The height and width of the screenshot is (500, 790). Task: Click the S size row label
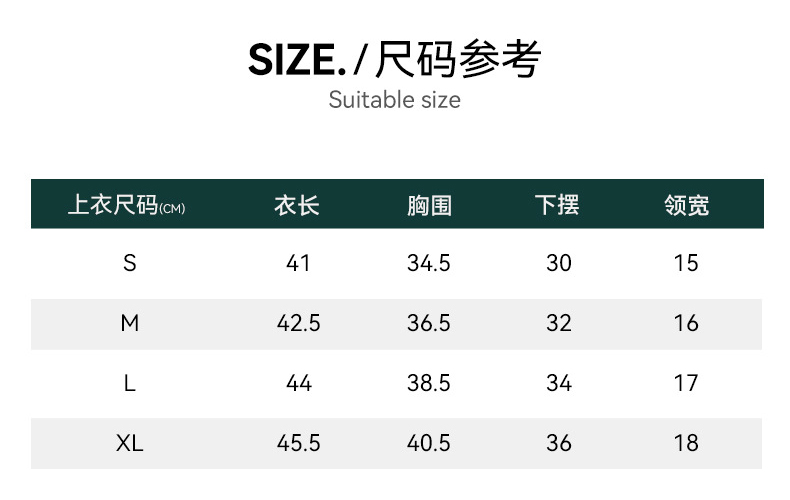129,263
